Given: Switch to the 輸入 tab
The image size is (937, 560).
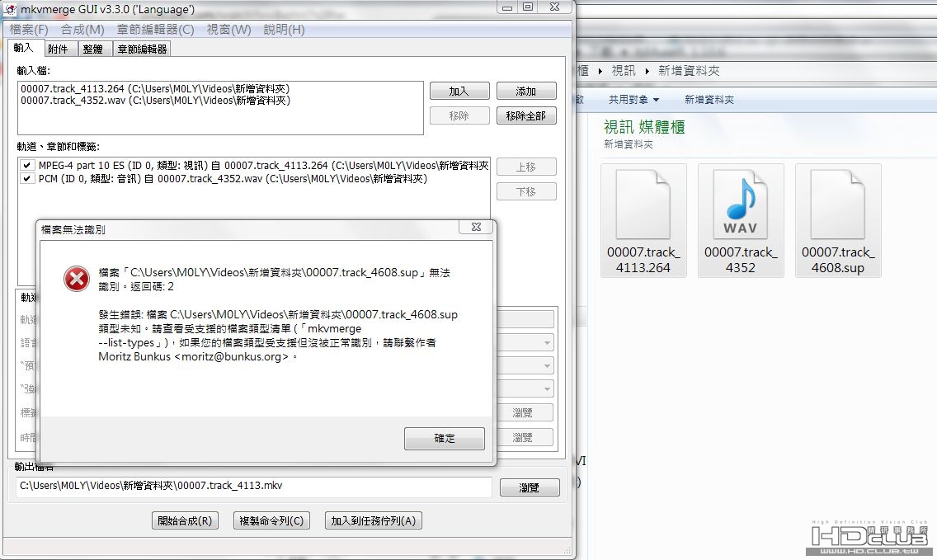Looking at the screenshot, I should 24,48.
